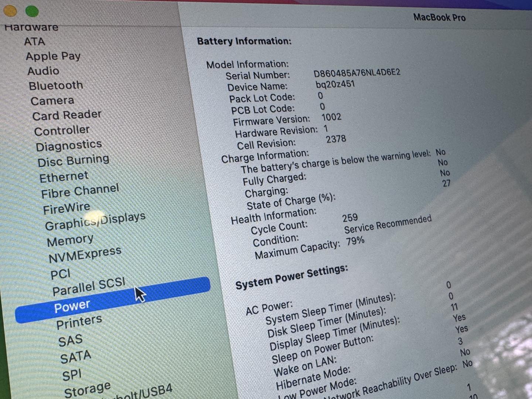Open the FireWire section
532x399 pixels.
click(66, 208)
